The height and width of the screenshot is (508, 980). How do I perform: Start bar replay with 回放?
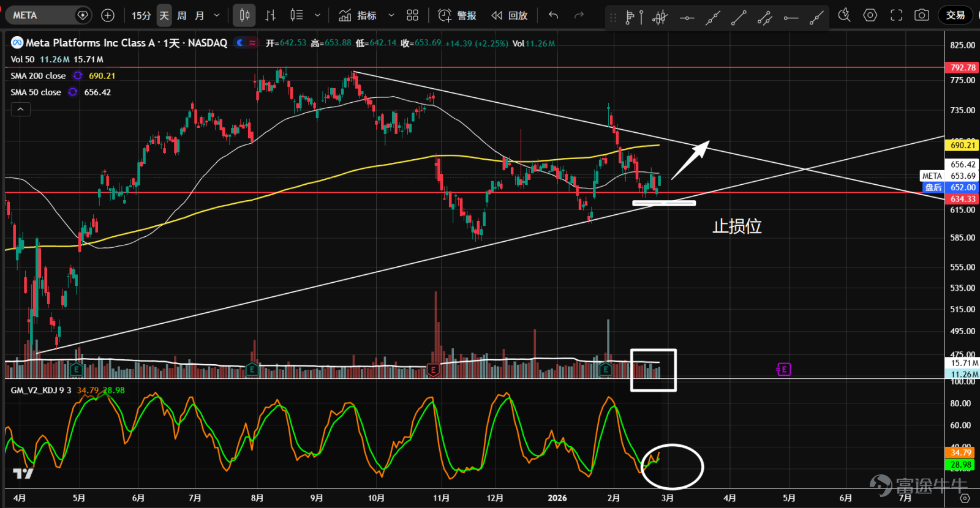[x=510, y=15]
